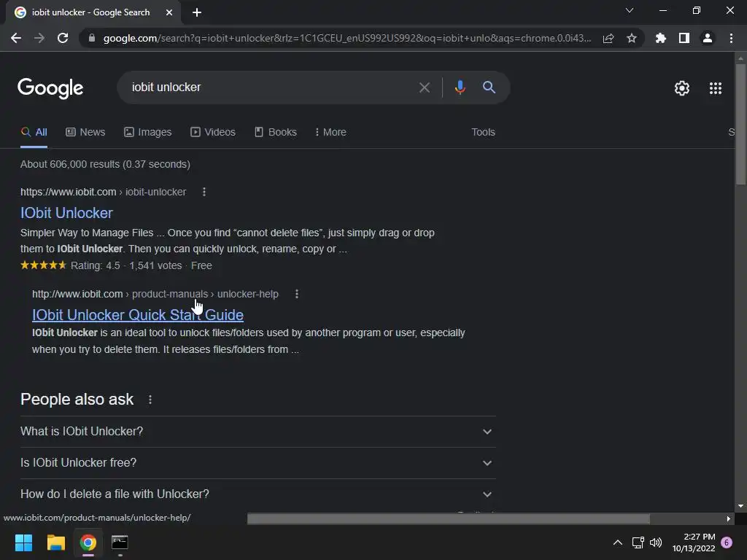Click the vertical scrollbar thumb

740,124
